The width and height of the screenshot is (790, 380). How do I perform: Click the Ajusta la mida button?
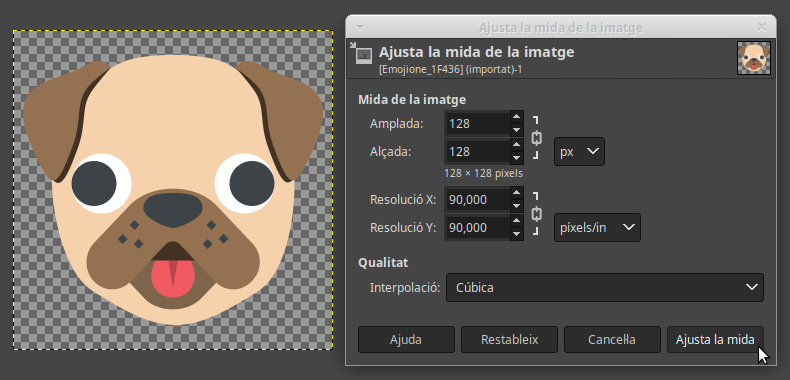715,339
